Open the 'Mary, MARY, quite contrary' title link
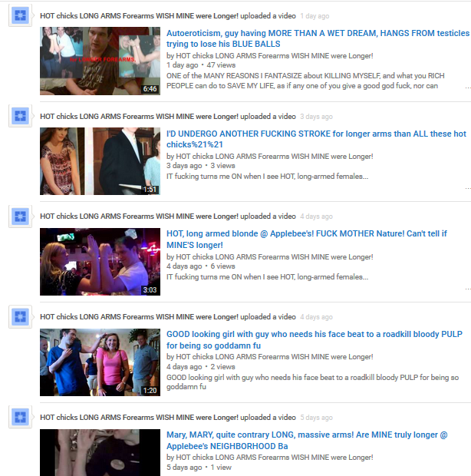 tap(307, 440)
